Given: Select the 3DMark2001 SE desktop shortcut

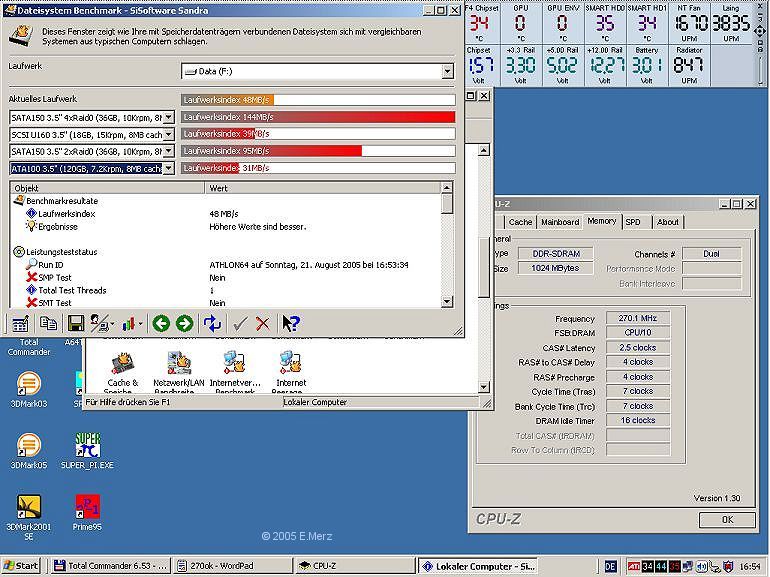Looking at the screenshot, I should (x=28, y=517).
